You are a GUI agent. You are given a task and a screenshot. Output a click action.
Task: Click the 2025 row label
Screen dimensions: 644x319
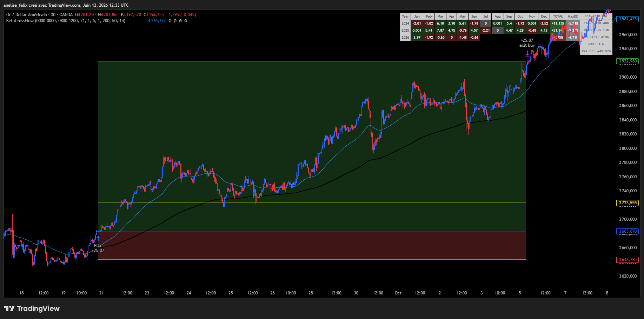(x=405, y=31)
